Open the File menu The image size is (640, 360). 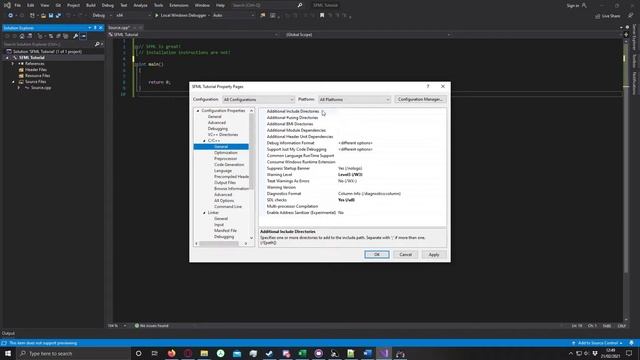tap(18, 5)
